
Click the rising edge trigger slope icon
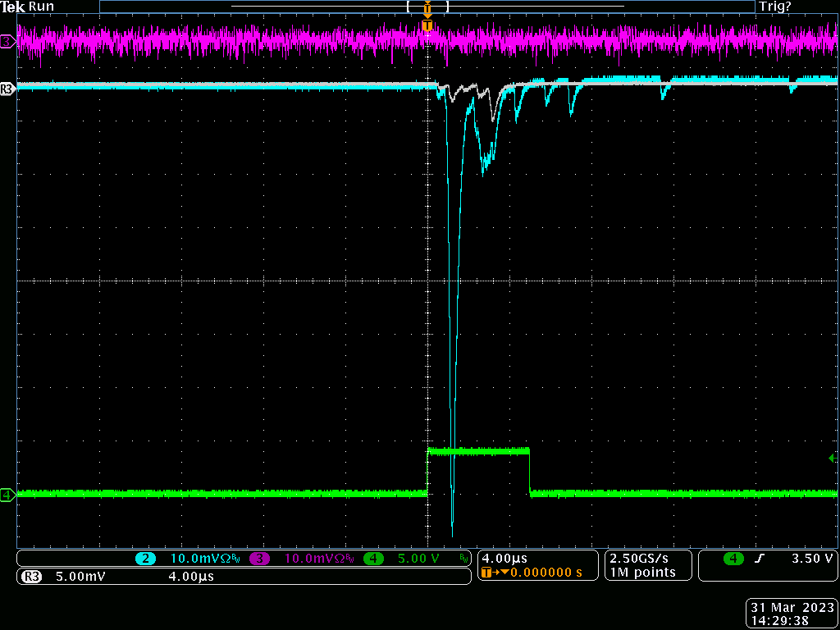tap(760, 559)
